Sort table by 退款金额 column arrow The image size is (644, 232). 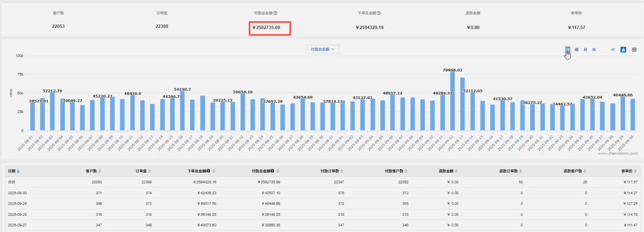click(456, 171)
